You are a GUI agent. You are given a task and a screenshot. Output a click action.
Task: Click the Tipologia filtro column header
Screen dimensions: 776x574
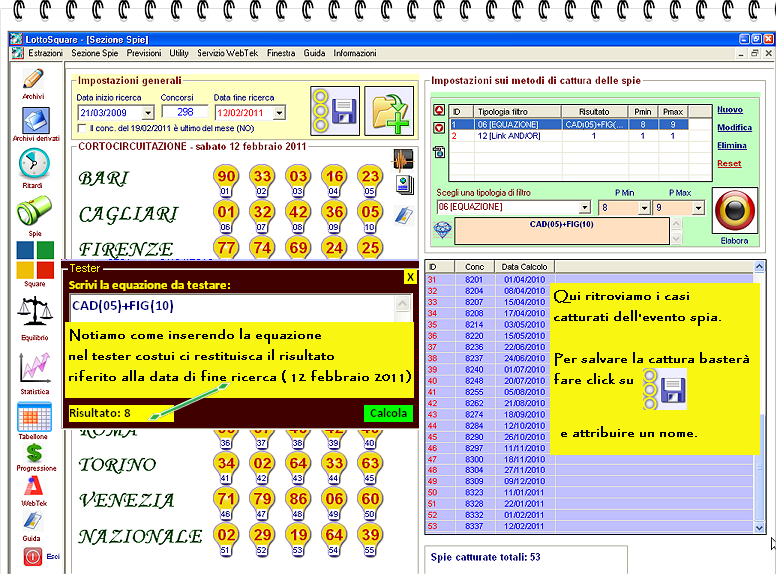point(518,112)
